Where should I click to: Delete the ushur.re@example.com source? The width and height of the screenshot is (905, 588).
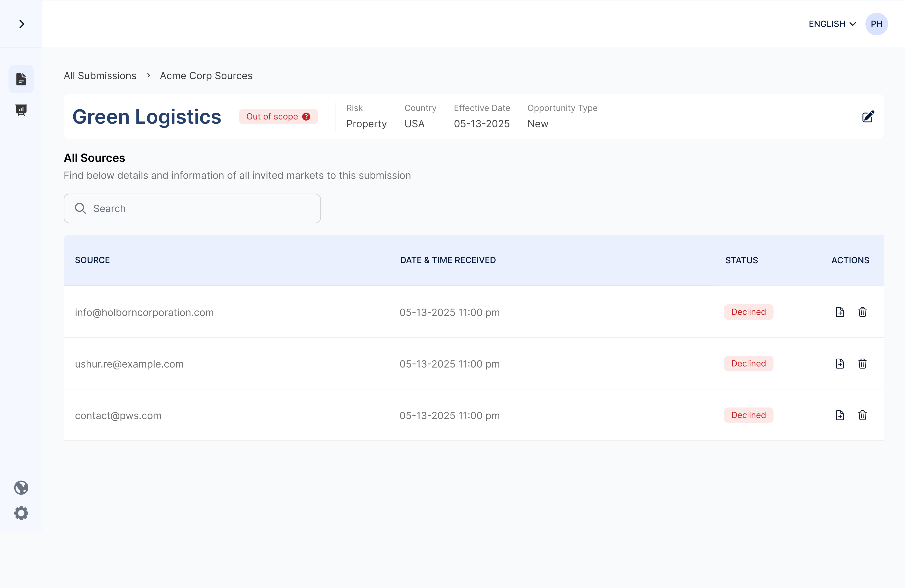coord(862,364)
